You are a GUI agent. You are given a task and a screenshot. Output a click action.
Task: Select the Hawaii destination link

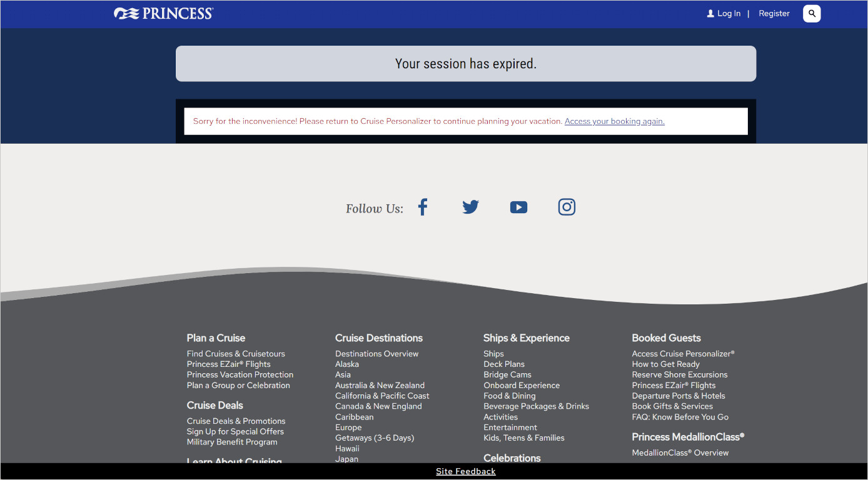[347, 449]
